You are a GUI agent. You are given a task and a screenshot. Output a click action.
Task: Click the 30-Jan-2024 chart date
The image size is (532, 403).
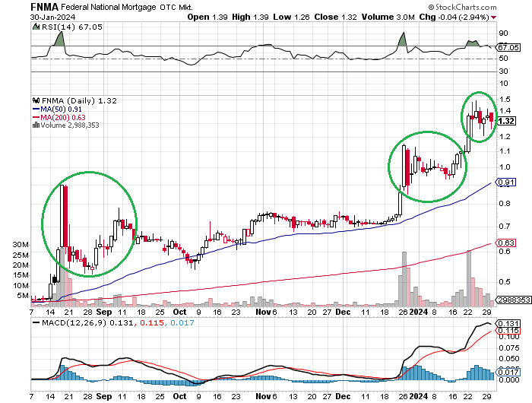coord(52,17)
